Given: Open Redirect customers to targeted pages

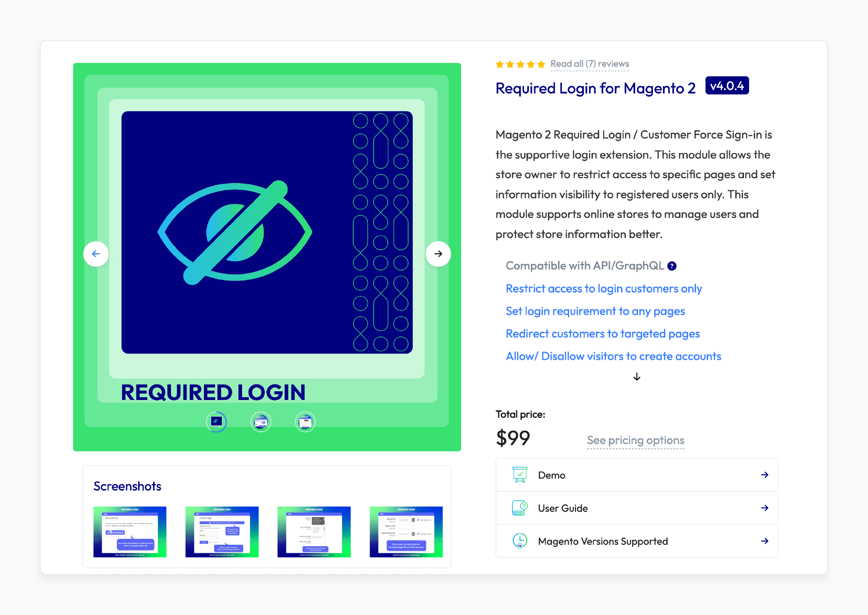Looking at the screenshot, I should tap(603, 334).
